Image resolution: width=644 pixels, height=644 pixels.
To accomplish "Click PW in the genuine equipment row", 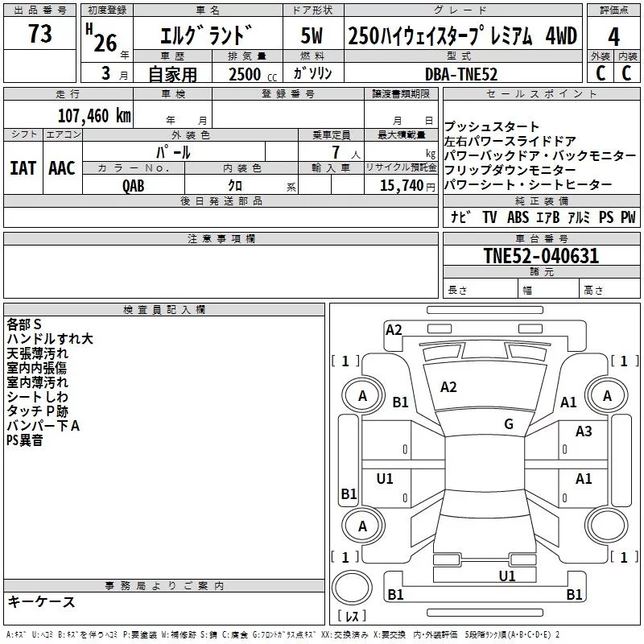I will tap(628, 217).
